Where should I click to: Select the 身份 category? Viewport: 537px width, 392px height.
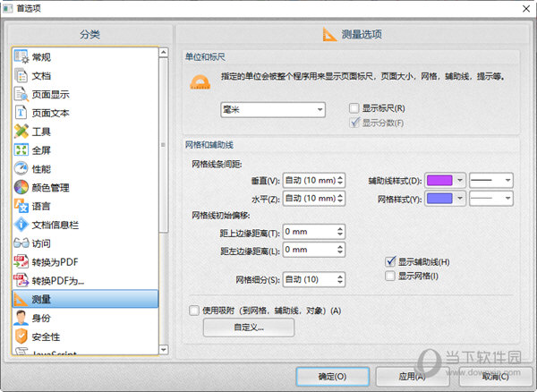(85, 318)
